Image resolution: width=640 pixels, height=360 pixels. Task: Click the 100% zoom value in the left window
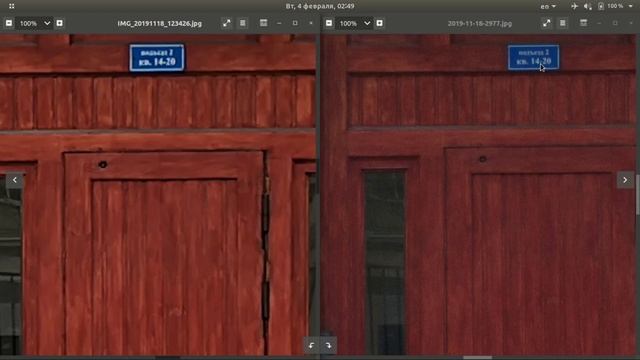[x=28, y=24]
